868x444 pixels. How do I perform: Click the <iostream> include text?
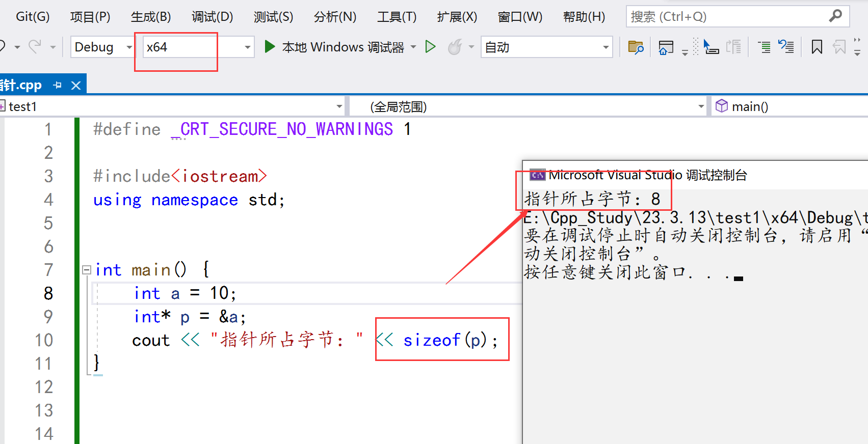click(219, 176)
